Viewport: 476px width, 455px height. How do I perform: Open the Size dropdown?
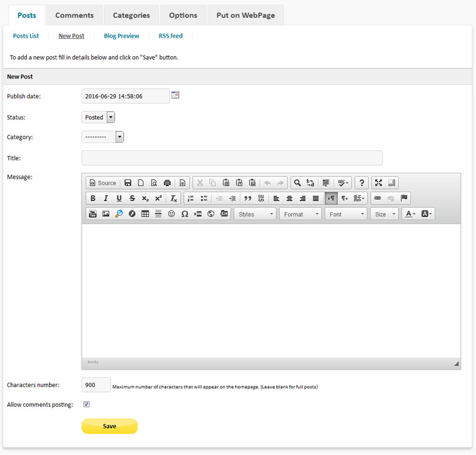(x=385, y=214)
